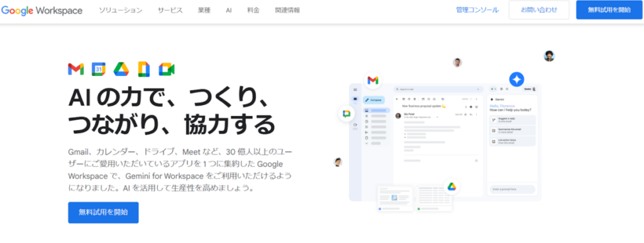
Task: Click the お問い合わせ button
Action: [x=539, y=10]
